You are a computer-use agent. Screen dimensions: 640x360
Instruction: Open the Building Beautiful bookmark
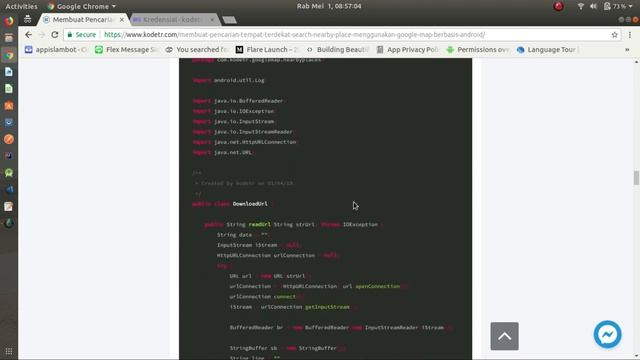[338, 49]
